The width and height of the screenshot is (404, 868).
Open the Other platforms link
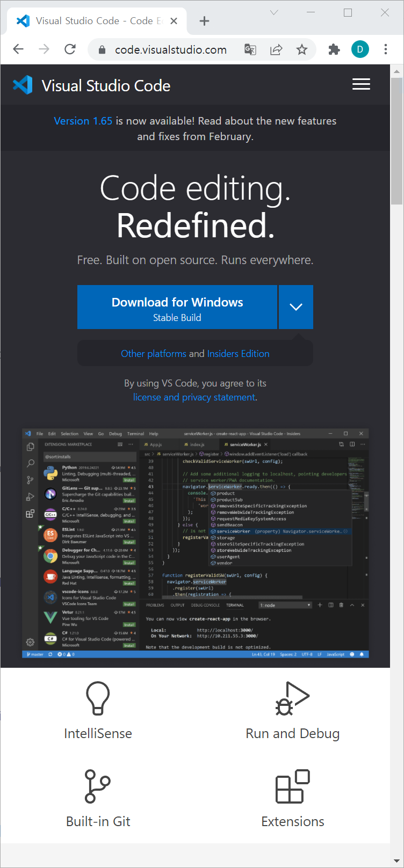point(154,354)
